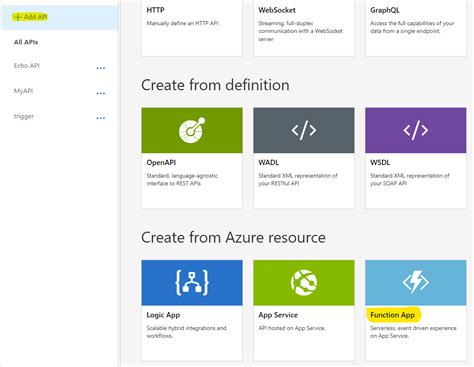Click 'Manually define an HTTP API' description
The width and height of the screenshot is (474, 367).
[182, 23]
